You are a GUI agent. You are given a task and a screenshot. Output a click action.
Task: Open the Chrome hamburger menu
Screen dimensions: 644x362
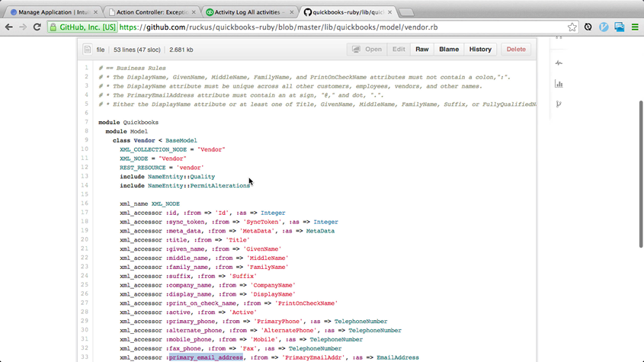click(x=635, y=27)
